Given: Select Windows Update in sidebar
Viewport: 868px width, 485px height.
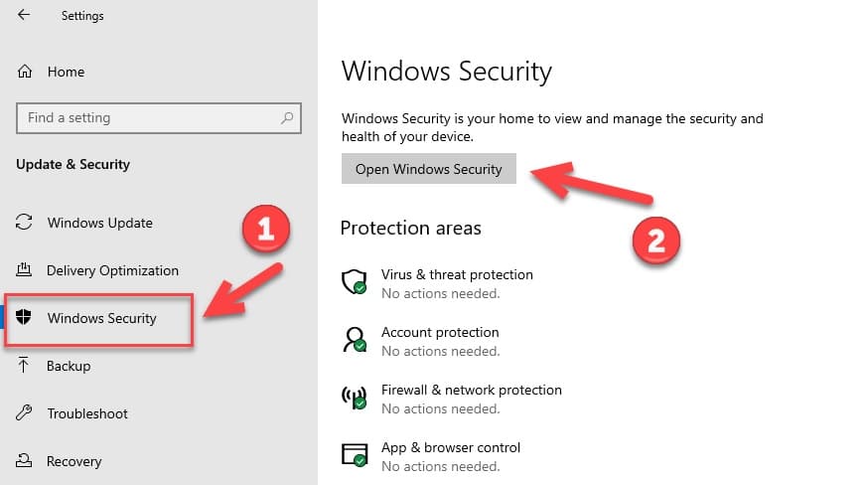Looking at the screenshot, I should pyautogui.click(x=100, y=223).
